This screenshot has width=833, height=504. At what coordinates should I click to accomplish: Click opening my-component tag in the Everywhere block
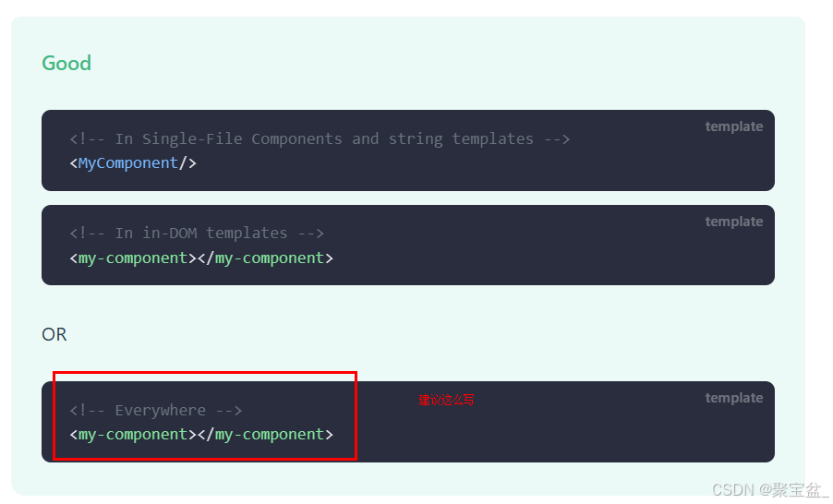(x=133, y=435)
